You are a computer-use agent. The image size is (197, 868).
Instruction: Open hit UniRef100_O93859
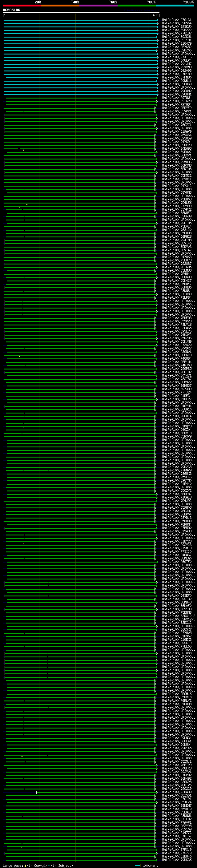coord(176,139)
